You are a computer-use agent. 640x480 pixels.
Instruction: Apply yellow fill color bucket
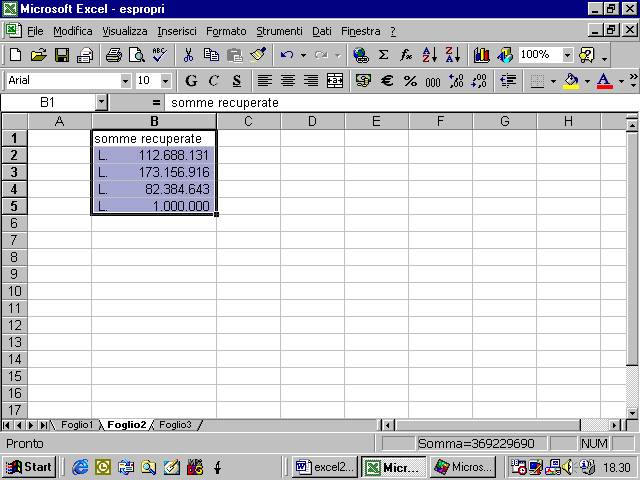(x=571, y=80)
